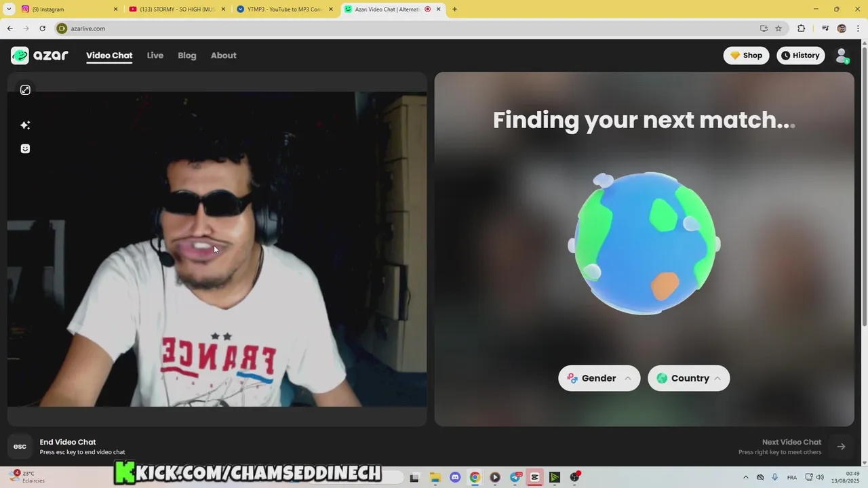This screenshot has width=868, height=488.
Task: Expand the Country filter dropdown
Action: (688, 378)
